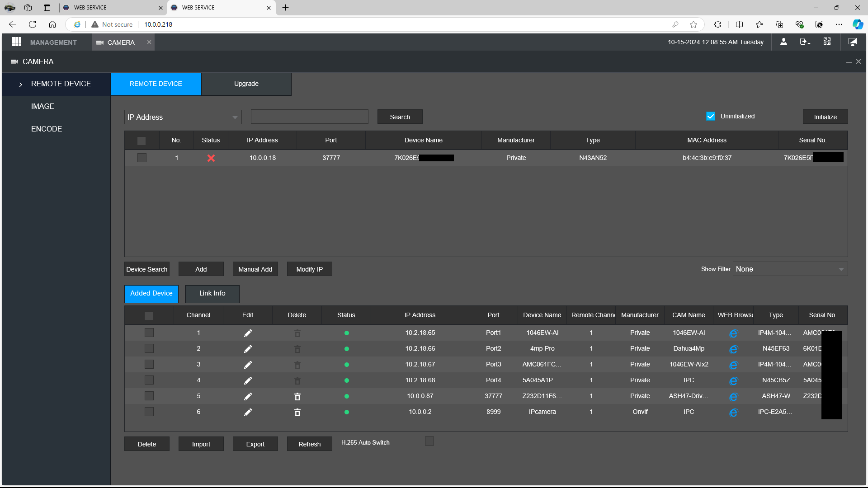Edit channel 3 pencil icon
Image resolution: width=868 pixels, height=488 pixels.
(248, 365)
